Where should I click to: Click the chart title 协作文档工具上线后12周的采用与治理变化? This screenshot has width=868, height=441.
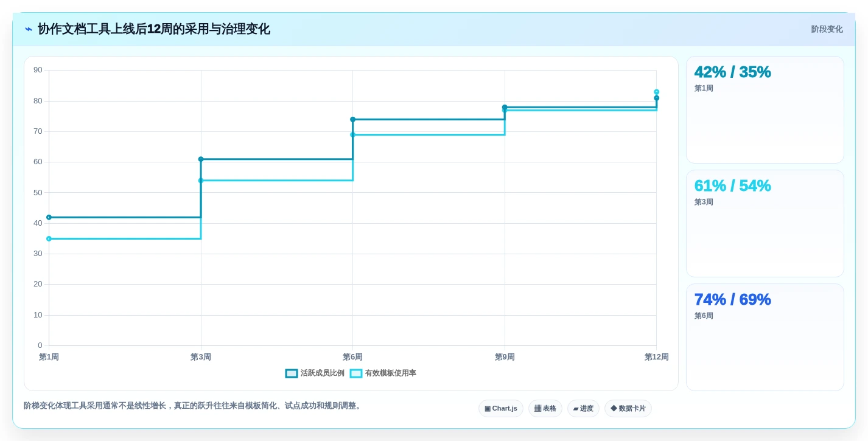click(154, 29)
